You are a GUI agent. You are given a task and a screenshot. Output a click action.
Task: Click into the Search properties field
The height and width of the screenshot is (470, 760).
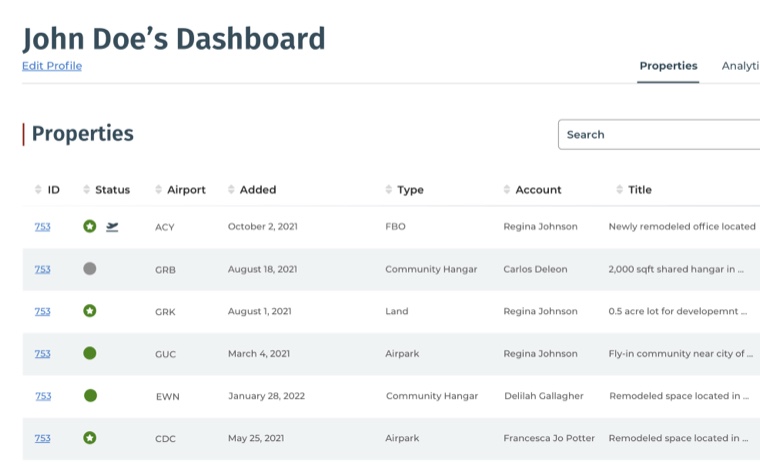click(660, 134)
